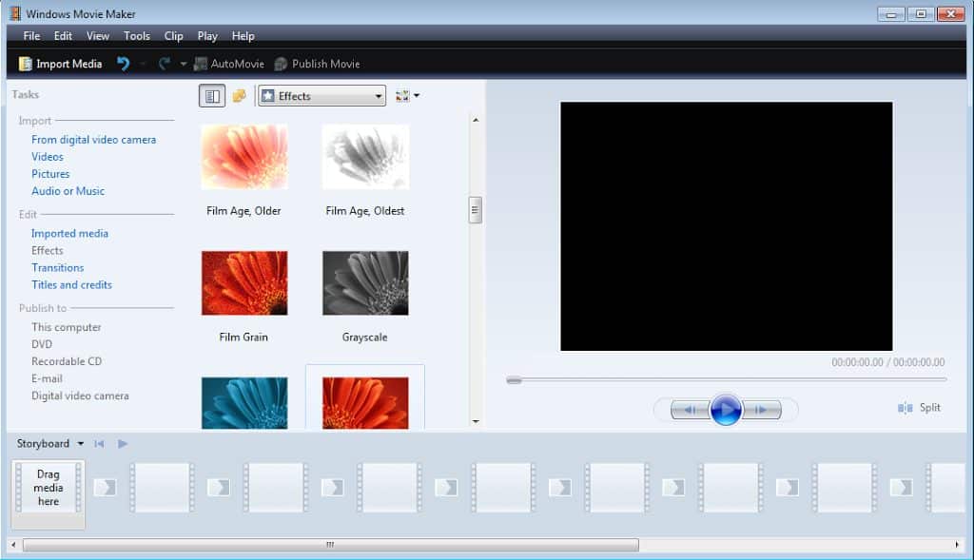The height and width of the screenshot is (560, 974).
Task: Select the Grayscale effect thumbnail
Action: (x=365, y=283)
